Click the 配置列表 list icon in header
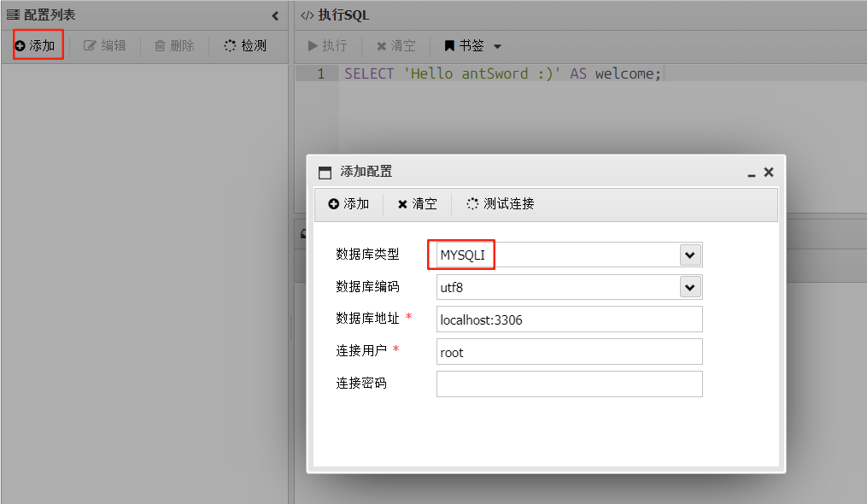This screenshot has height=504, width=867. pyautogui.click(x=13, y=15)
